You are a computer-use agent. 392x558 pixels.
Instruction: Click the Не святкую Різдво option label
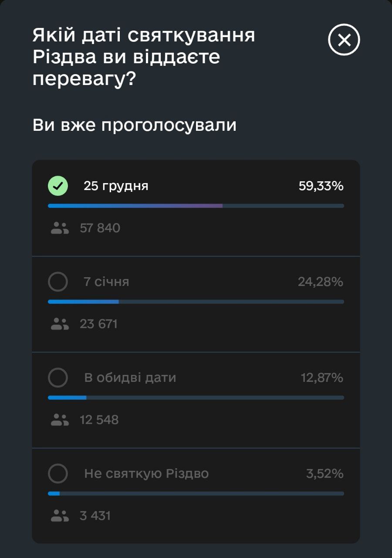point(146,473)
